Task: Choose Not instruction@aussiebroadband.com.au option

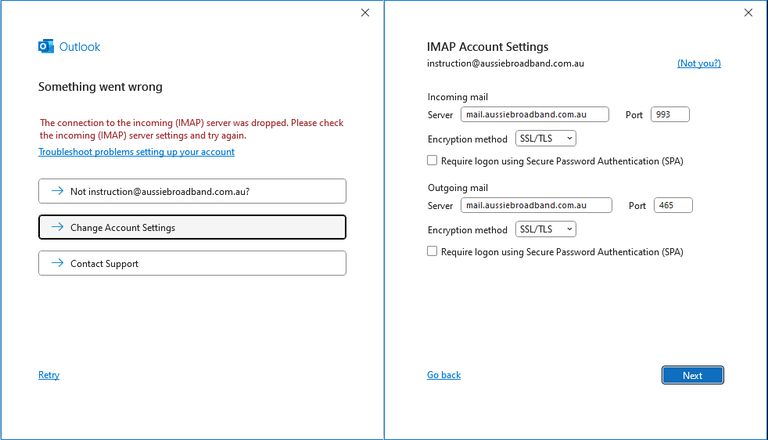Action: coord(192,191)
